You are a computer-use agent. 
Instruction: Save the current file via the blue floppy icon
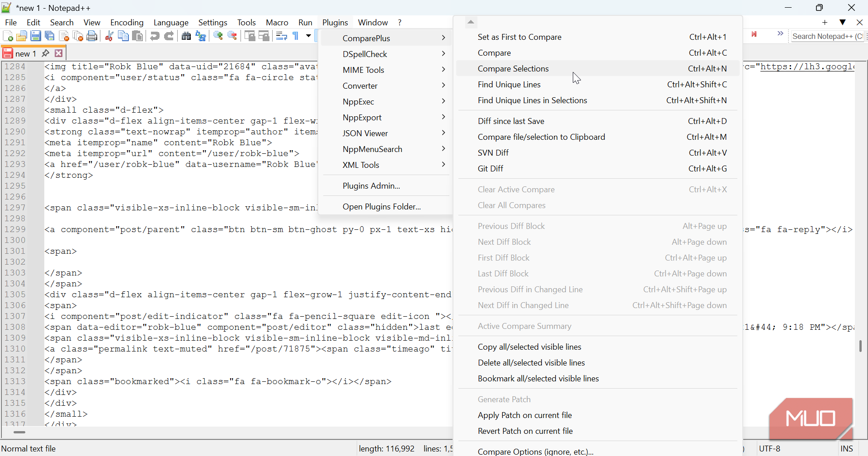[x=36, y=36]
